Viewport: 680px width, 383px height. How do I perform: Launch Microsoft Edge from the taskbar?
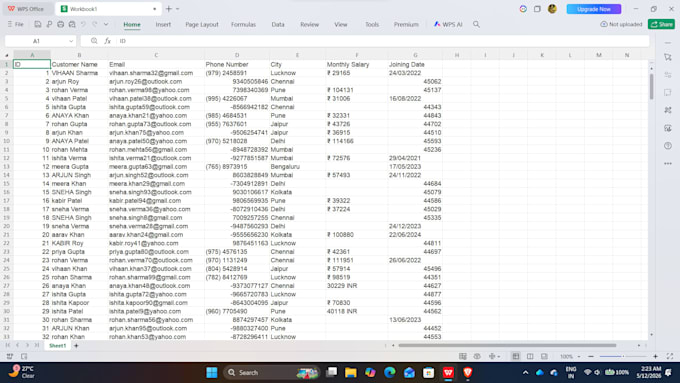pyautogui.click(x=389, y=373)
